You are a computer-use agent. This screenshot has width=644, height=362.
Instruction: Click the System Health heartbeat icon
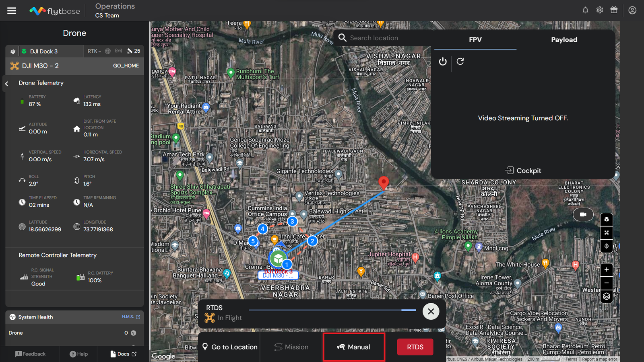[12, 317]
